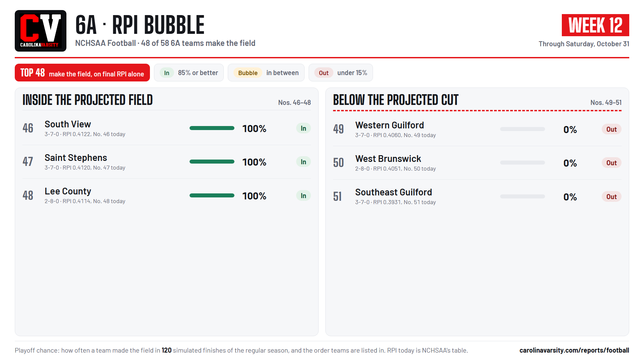Click Below the Projected Cut heading

tap(396, 100)
